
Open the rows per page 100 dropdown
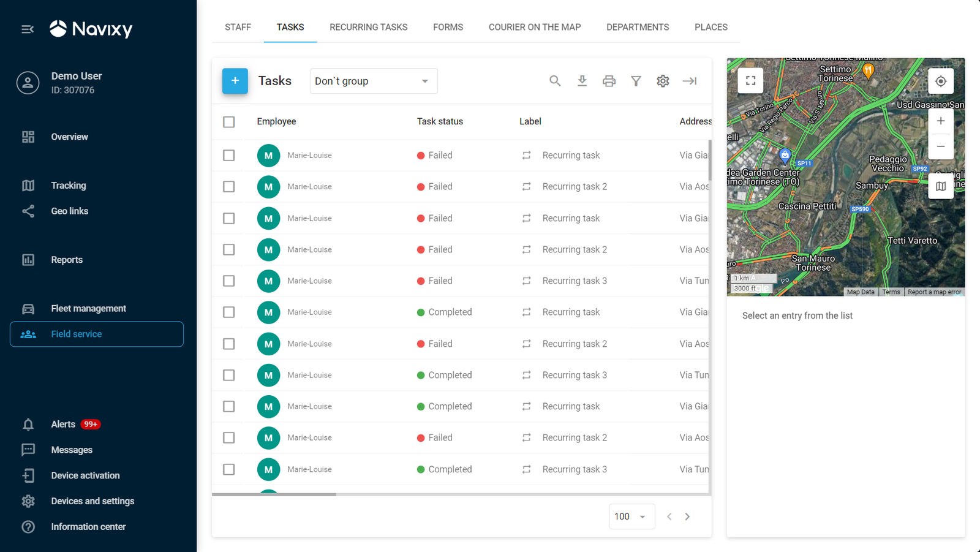click(631, 516)
